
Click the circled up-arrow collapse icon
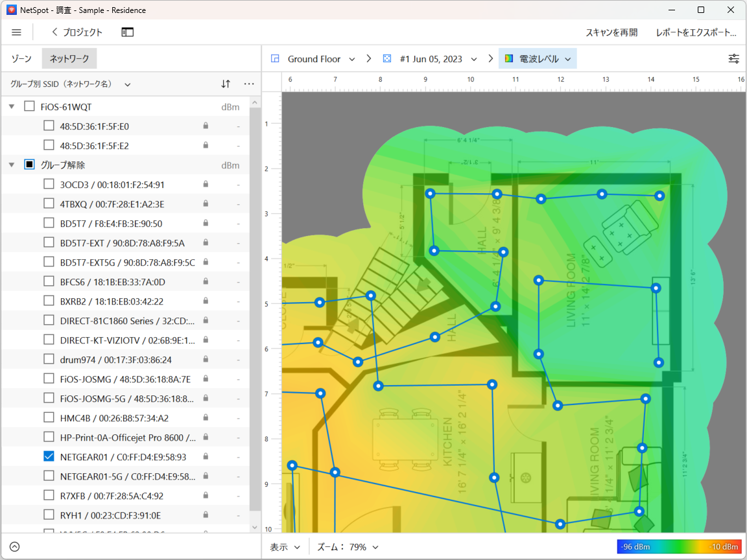coord(15,546)
